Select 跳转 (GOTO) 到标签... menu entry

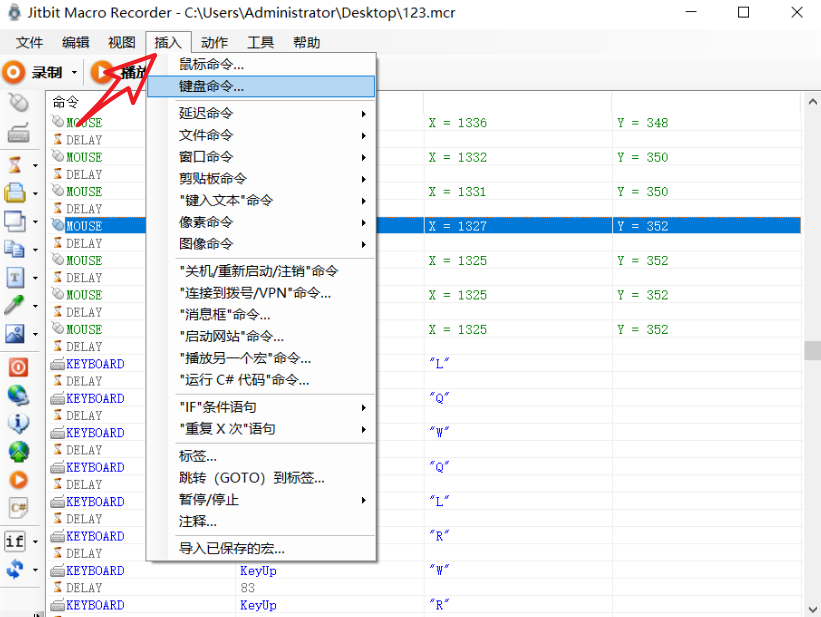point(261,478)
